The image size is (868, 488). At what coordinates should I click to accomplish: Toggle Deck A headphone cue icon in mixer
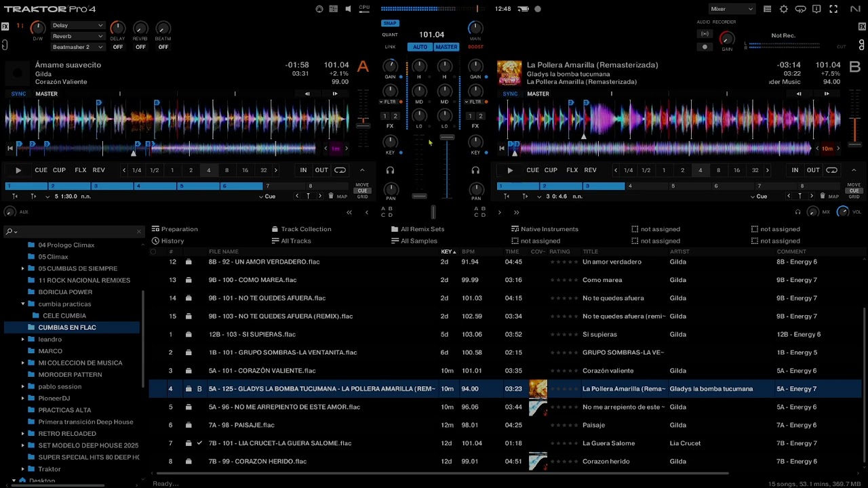[x=390, y=171]
